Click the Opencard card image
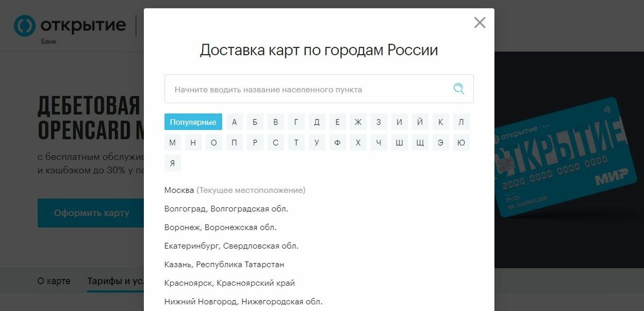Screen dimensions: 644x311 click(x=566, y=157)
